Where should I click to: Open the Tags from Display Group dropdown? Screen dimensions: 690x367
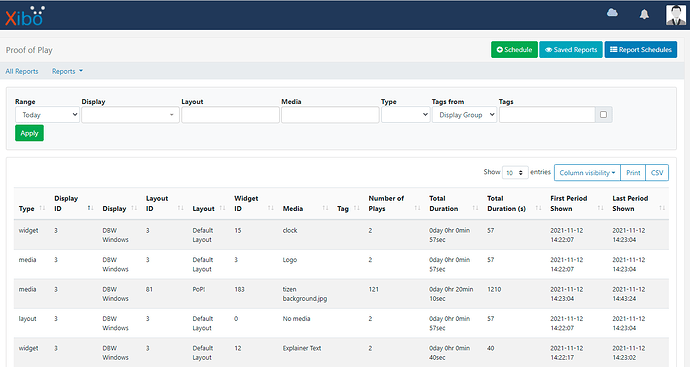point(464,115)
